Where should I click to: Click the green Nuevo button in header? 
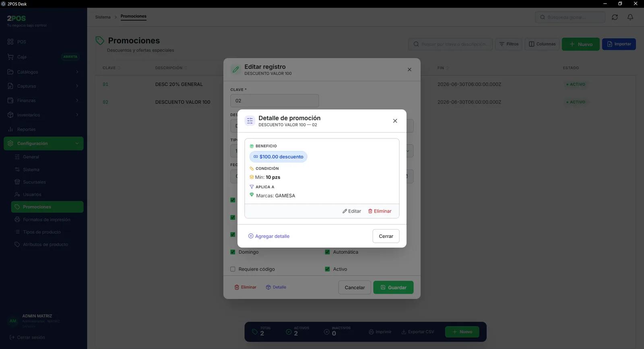pyautogui.click(x=581, y=44)
